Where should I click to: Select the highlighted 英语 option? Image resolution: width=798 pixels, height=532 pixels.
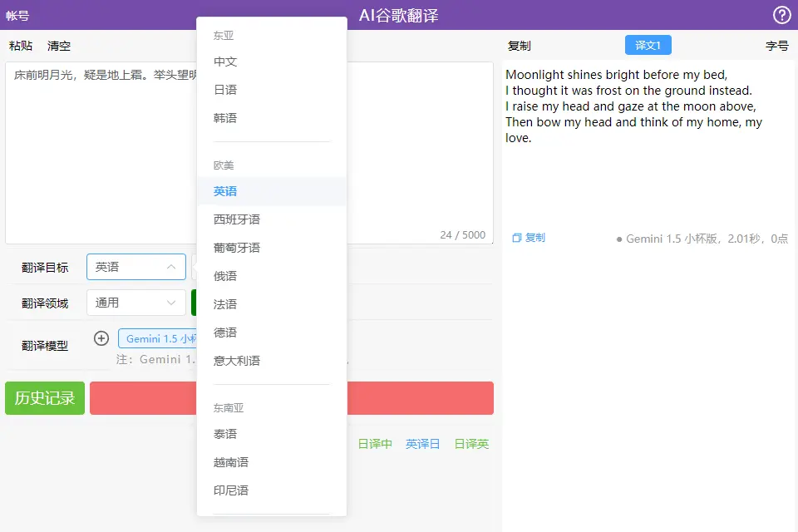[272, 191]
